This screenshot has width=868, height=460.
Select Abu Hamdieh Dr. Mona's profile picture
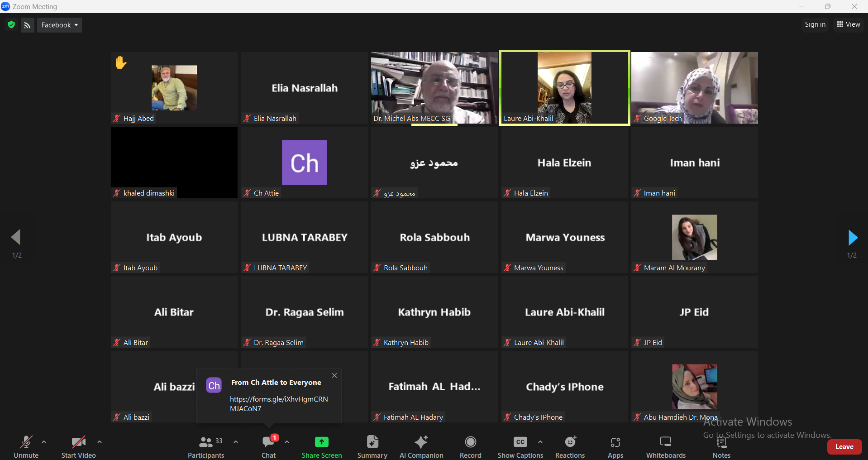point(695,387)
